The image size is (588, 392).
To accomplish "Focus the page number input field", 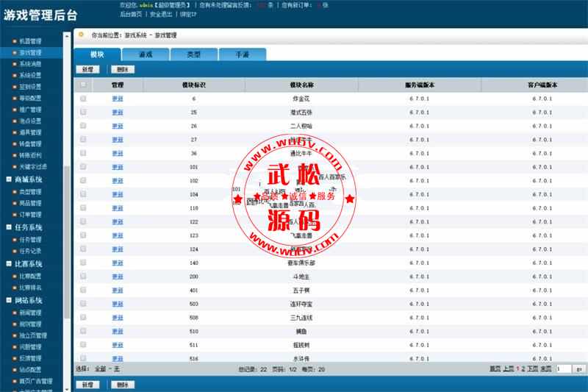I will [x=564, y=369].
